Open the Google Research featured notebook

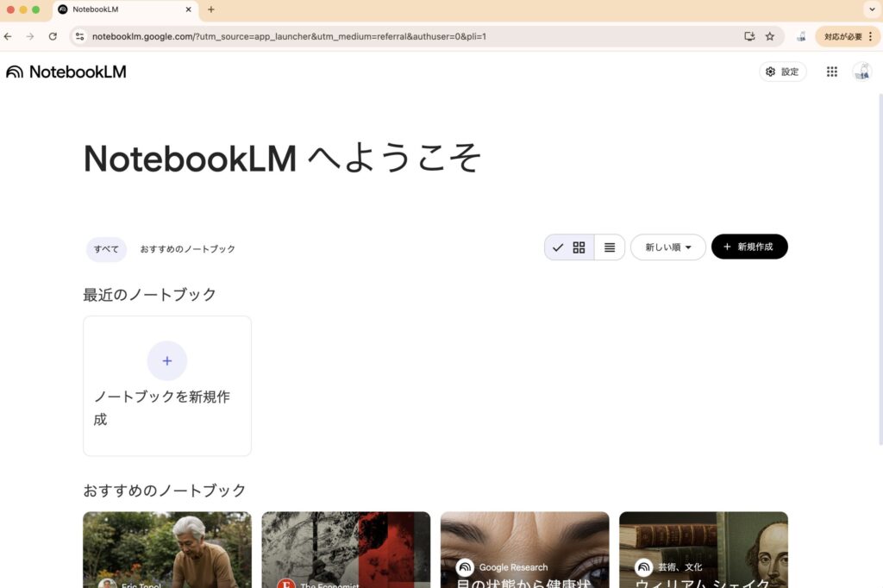(x=524, y=550)
